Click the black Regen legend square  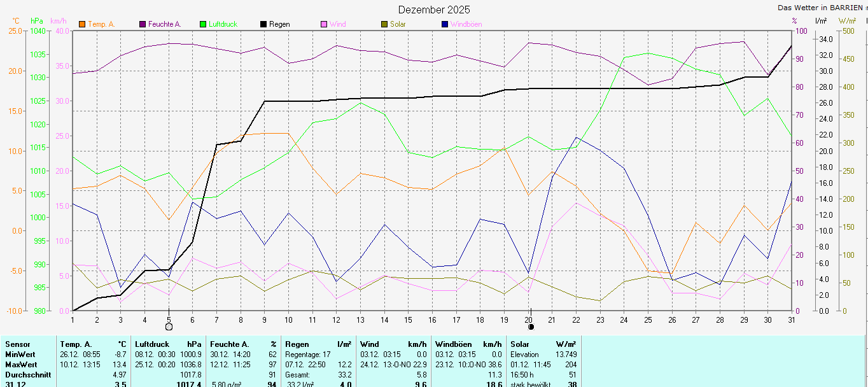point(263,24)
